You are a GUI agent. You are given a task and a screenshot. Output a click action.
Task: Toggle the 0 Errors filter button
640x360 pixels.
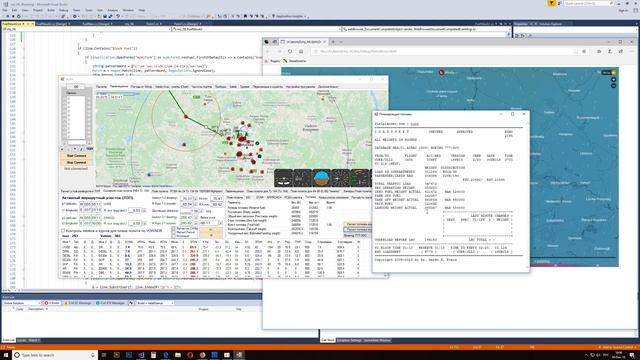pyautogui.click(x=52, y=303)
